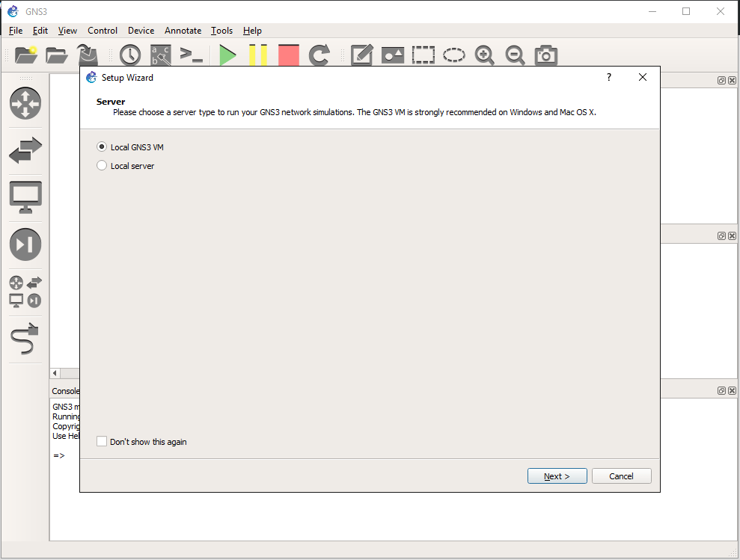Select the Draw an ellipse tool
Viewport: 740px width, 560px height.
[x=454, y=55]
